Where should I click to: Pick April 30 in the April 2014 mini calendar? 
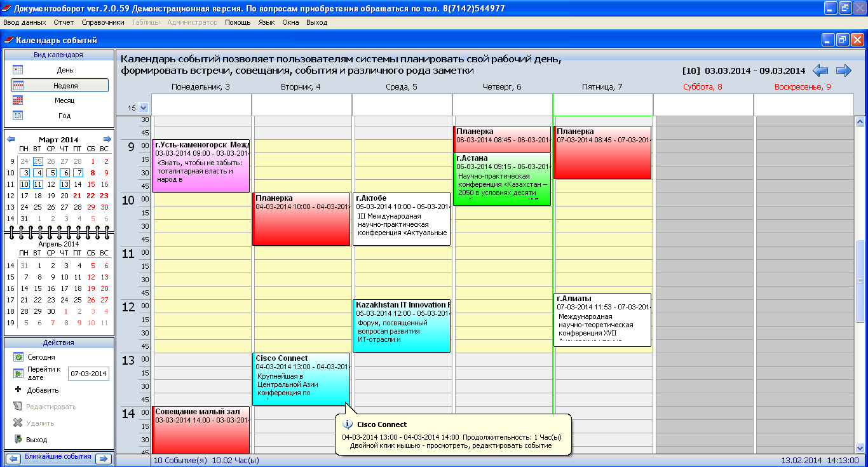click(51, 311)
